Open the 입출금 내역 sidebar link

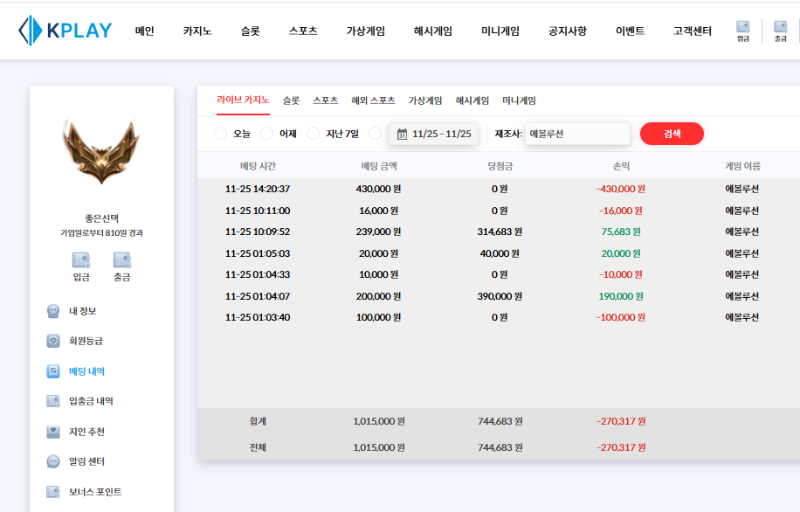coord(91,401)
